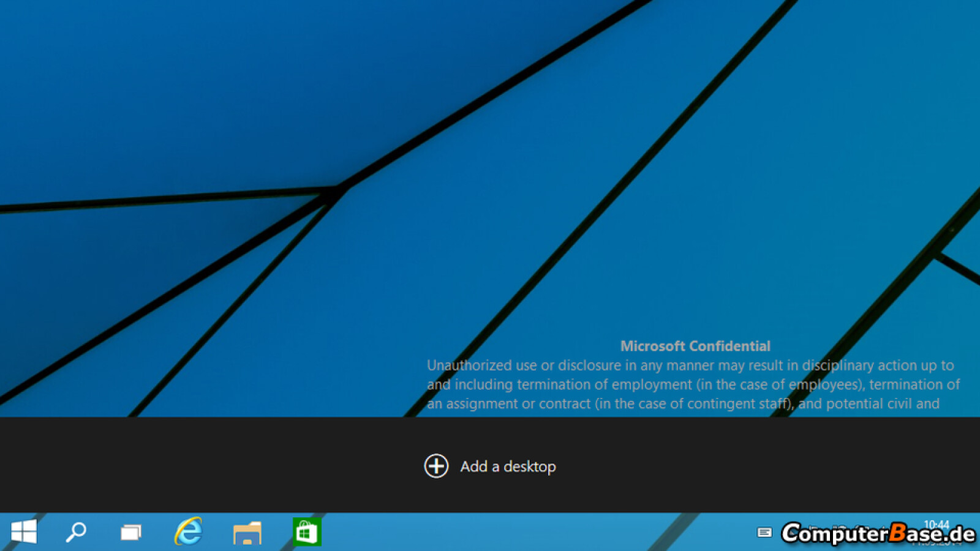
Task: Click the green Store tile icon
Action: (x=306, y=531)
